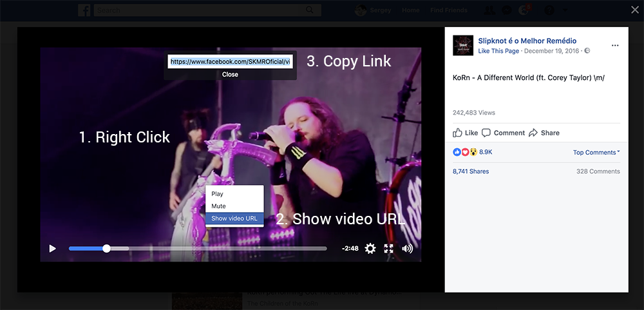Go to Home in top bar
Screen dimensions: 644x310
tap(411, 10)
